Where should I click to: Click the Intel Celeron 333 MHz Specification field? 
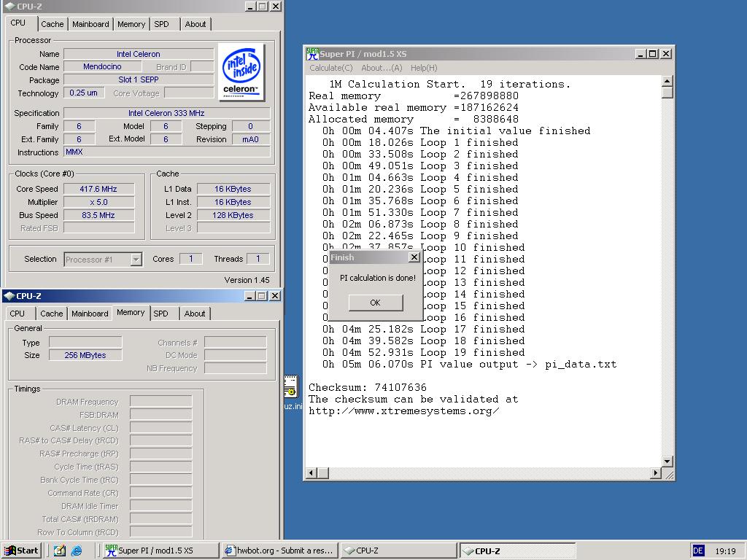click(x=167, y=113)
